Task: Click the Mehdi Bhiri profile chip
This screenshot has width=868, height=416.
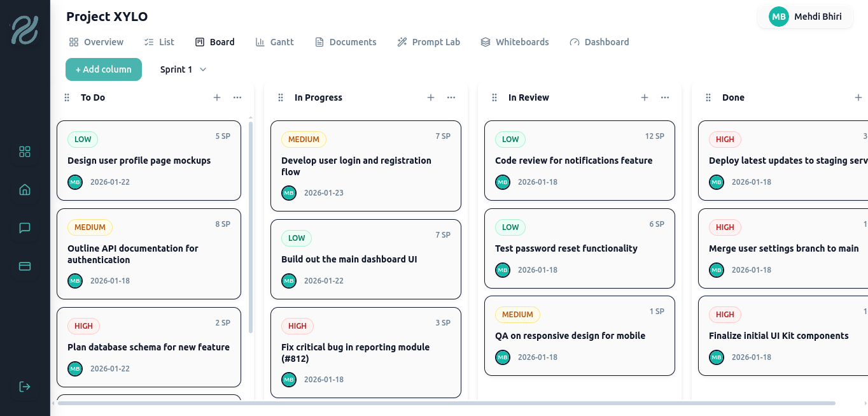Action: (805, 17)
